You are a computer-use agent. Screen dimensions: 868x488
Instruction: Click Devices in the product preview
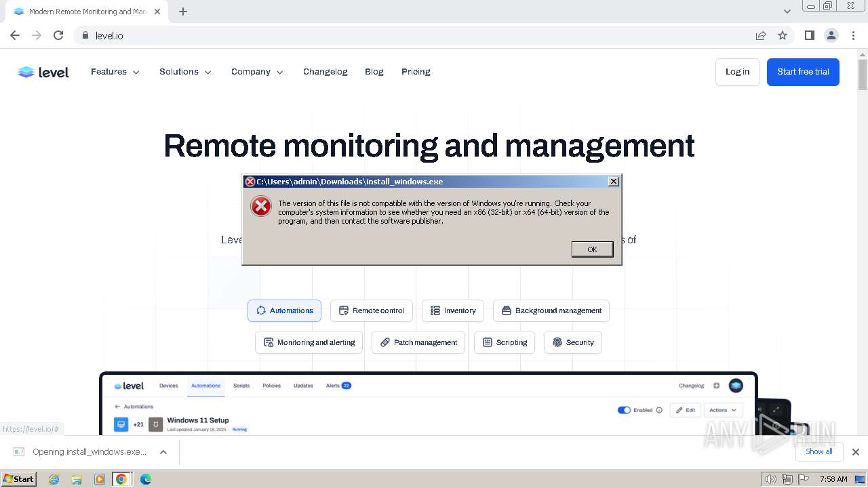[169, 386]
